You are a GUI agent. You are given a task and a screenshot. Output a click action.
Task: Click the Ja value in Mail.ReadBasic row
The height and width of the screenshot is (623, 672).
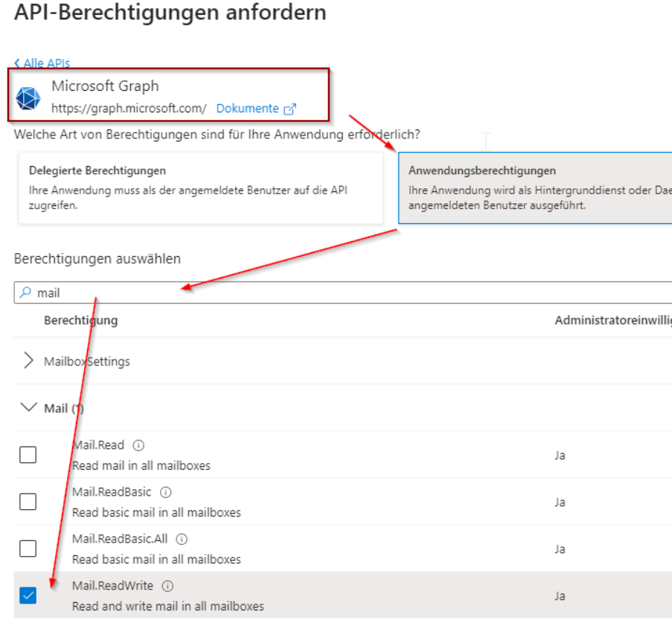click(x=560, y=502)
